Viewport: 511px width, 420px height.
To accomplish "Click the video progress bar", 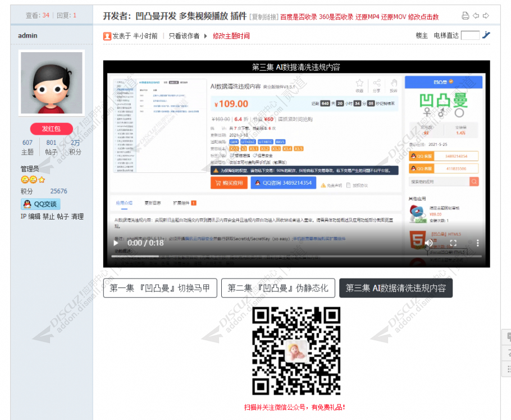I will tap(296, 257).
